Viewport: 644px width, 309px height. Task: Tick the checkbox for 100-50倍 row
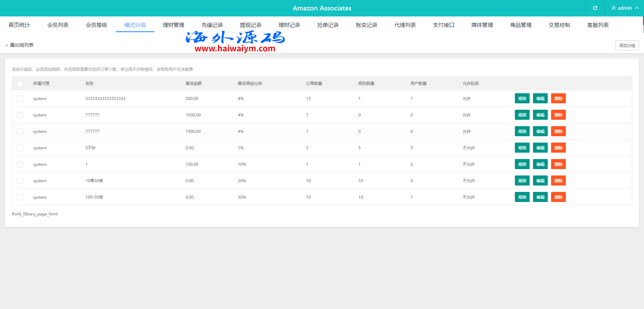[x=20, y=197]
